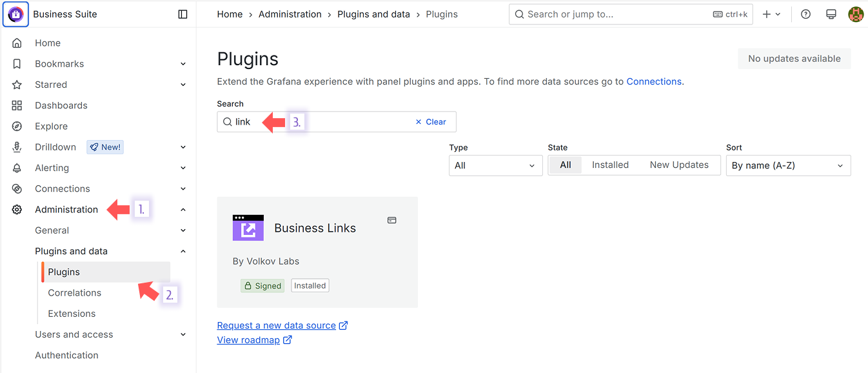
Task: Expand the Alerting section chevron
Action: coord(183,168)
